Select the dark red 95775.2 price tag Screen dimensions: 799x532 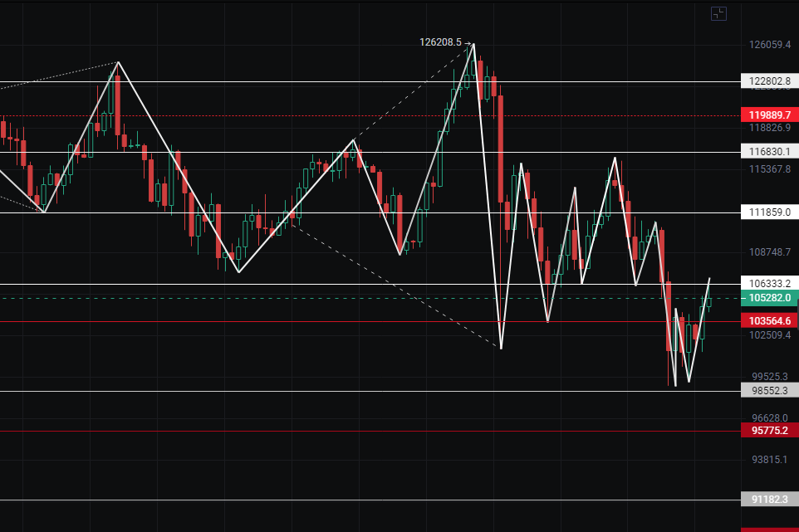coord(768,430)
